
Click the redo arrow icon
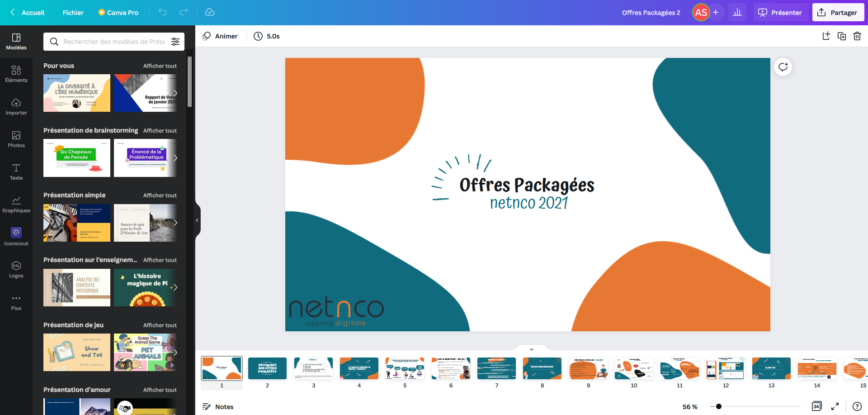tap(184, 12)
